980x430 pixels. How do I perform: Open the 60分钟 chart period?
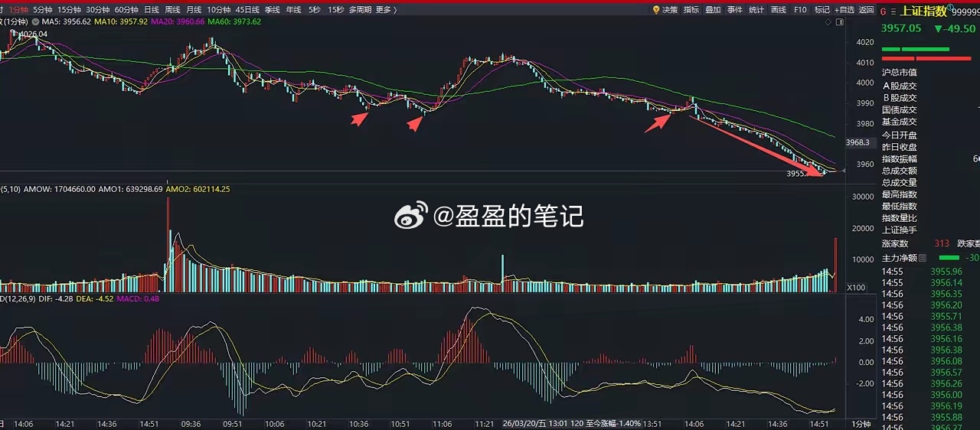tap(126, 10)
